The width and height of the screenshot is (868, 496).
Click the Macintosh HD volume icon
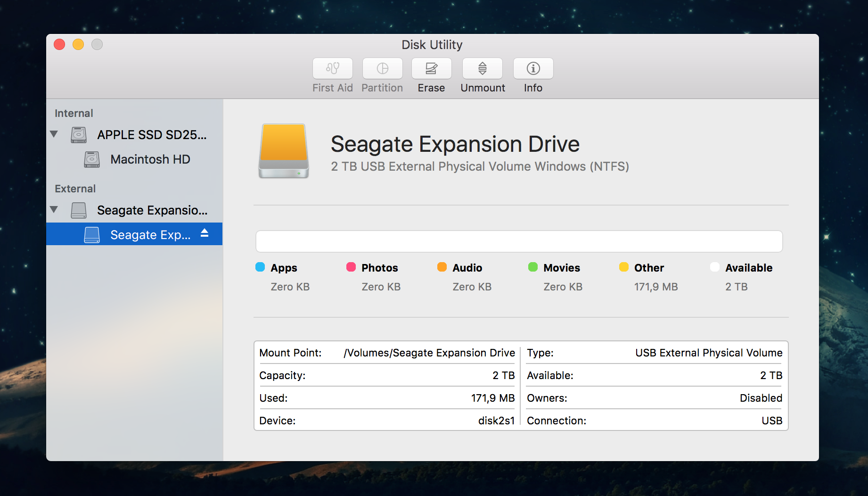(x=92, y=159)
